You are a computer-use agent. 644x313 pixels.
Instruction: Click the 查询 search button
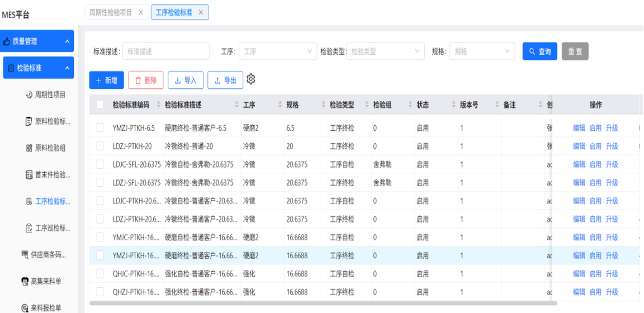pos(539,51)
